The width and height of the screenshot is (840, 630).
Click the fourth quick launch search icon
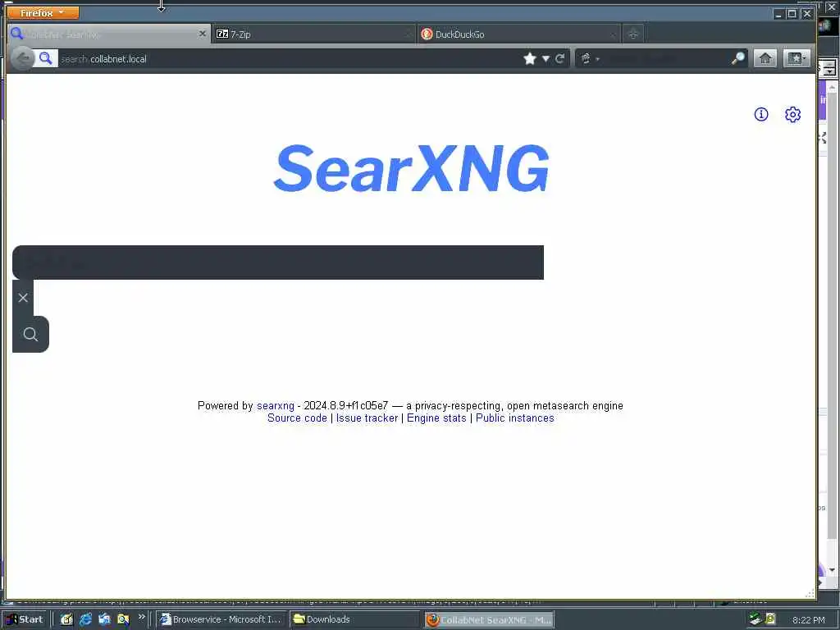pyautogui.click(x=123, y=619)
